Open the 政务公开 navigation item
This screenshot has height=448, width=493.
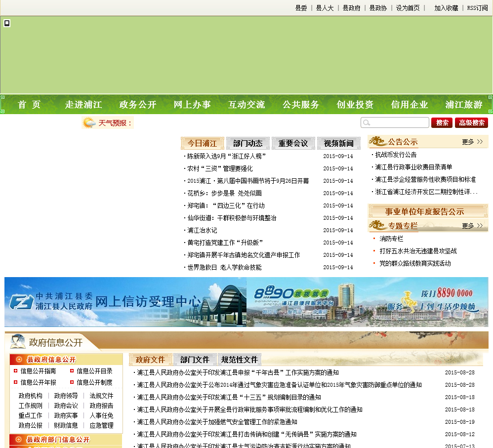[138, 104]
